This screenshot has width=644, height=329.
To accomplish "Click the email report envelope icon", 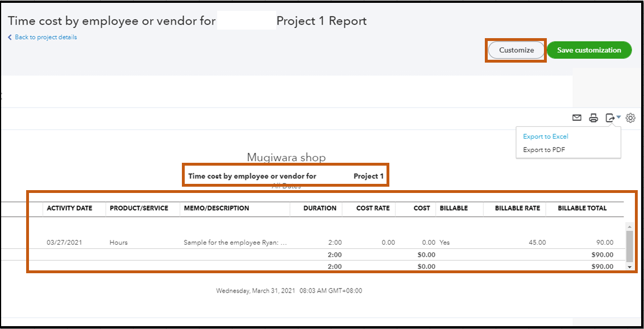I will point(576,118).
